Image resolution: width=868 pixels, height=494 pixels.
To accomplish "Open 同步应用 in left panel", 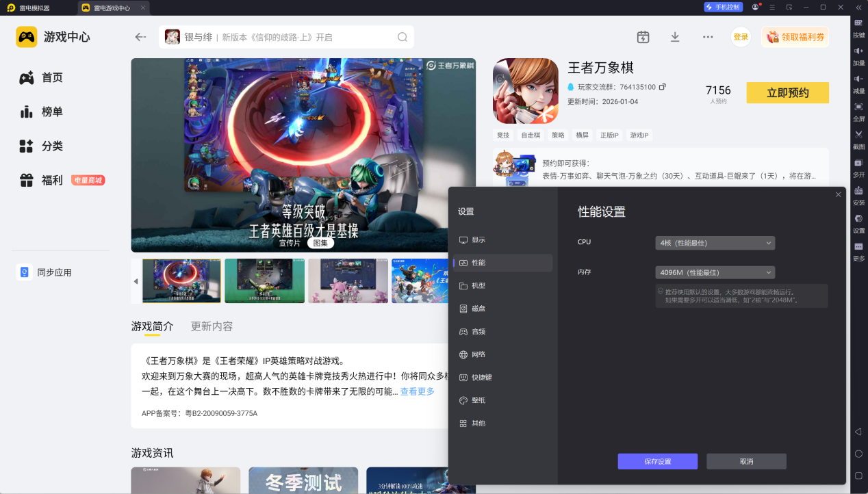I will pos(45,272).
